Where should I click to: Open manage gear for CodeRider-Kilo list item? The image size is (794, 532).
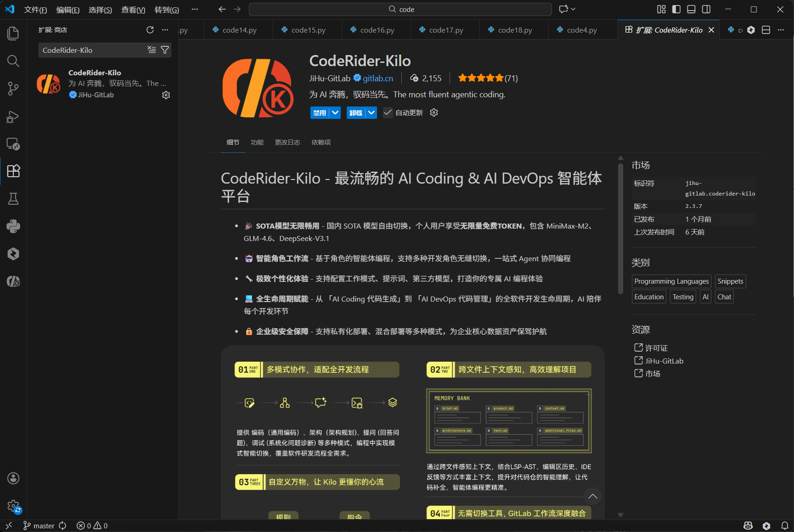166,95
